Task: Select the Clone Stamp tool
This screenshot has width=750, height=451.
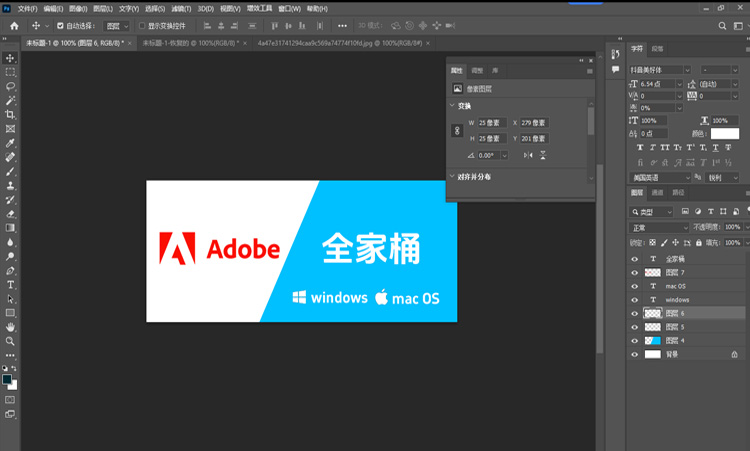Action: pyautogui.click(x=10, y=186)
